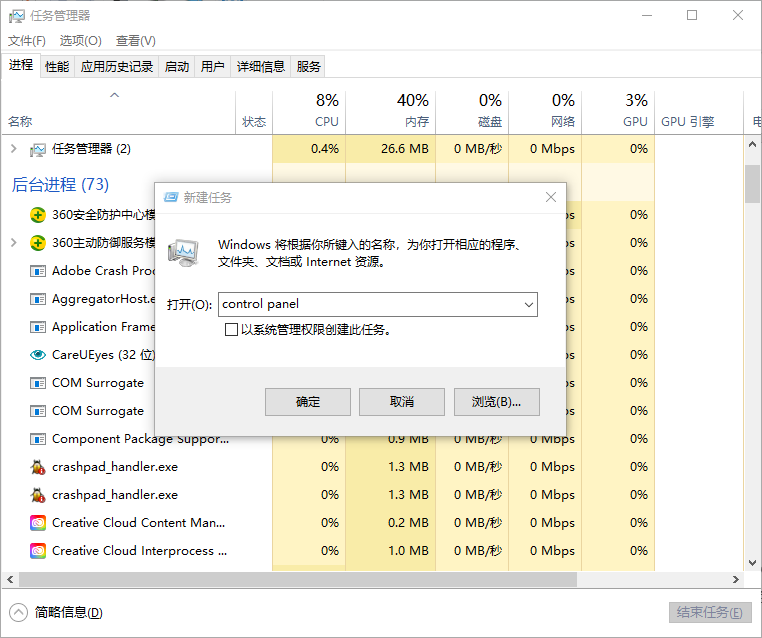Switch to the 启动 tab
The image size is (762, 638).
(x=176, y=67)
